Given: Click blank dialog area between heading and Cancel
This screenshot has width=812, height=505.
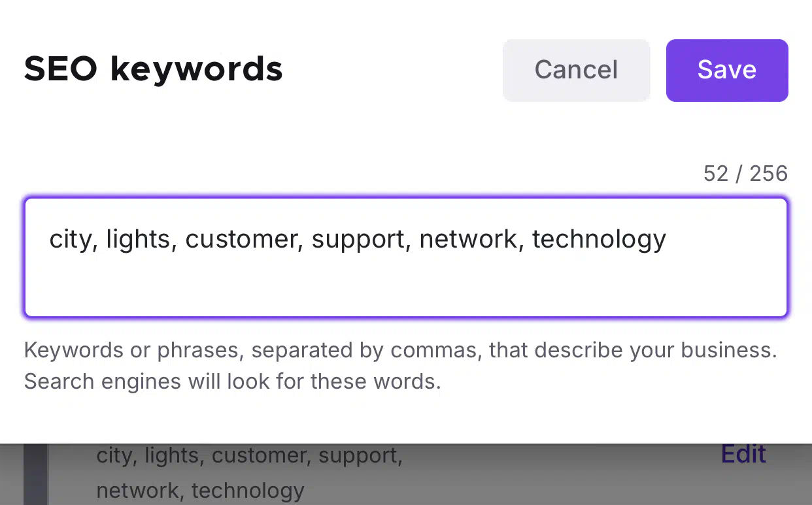Looking at the screenshot, I should pyautogui.click(x=392, y=70).
